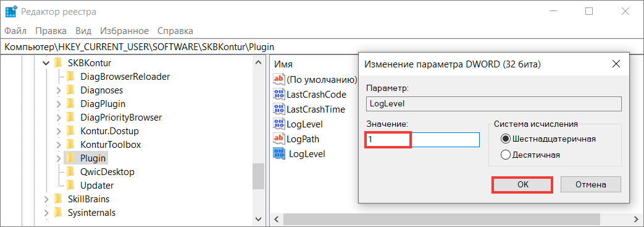Screen dimensions: 644x227
Task: Select the Десятичная radio button
Action: pos(506,155)
